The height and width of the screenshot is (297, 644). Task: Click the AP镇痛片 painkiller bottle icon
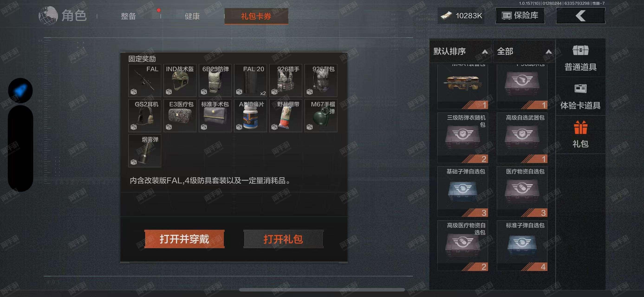[x=250, y=116]
